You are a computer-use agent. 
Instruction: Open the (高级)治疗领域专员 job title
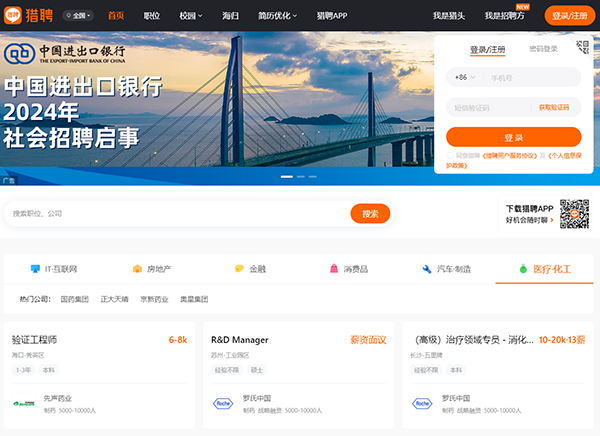click(x=472, y=340)
